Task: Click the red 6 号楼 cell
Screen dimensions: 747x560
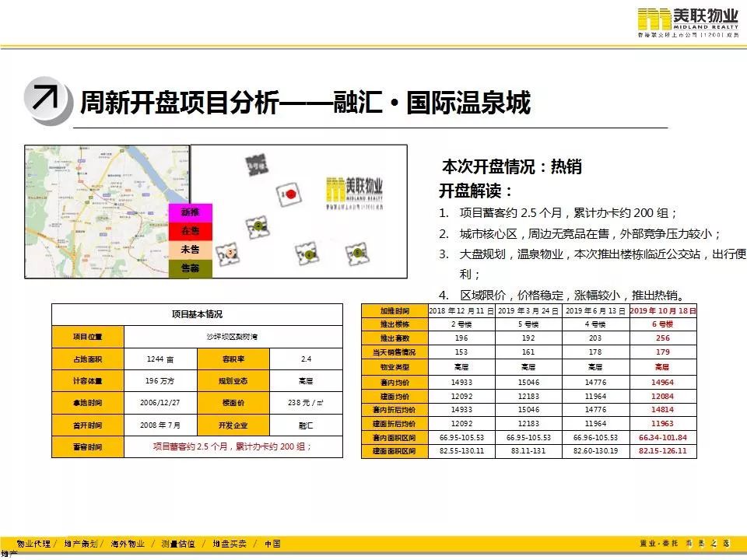Action: click(663, 325)
